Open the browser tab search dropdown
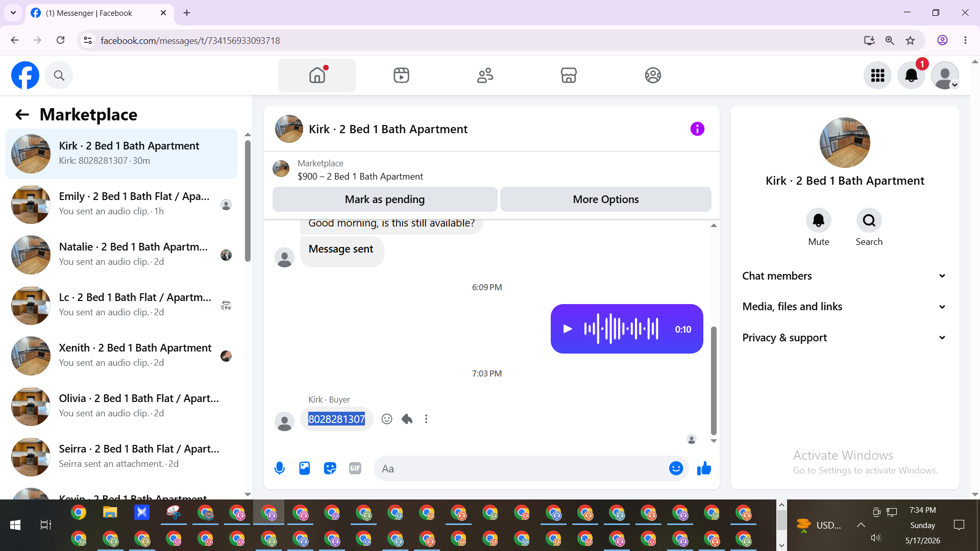This screenshot has width=980, height=551. 13,13
